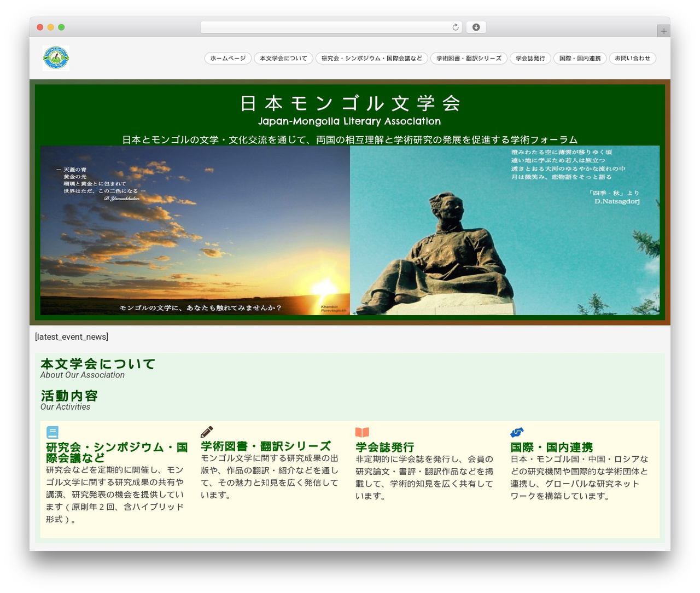Click the sunset sky banner photo
700x593 pixels.
(195, 230)
